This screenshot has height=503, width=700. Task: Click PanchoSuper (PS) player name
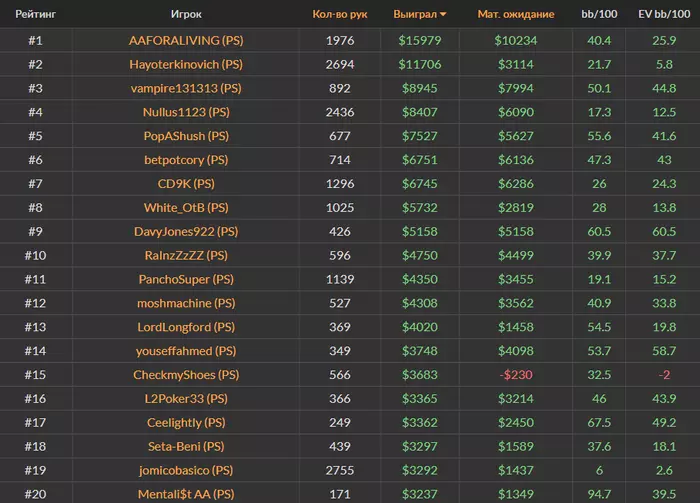coord(186,279)
